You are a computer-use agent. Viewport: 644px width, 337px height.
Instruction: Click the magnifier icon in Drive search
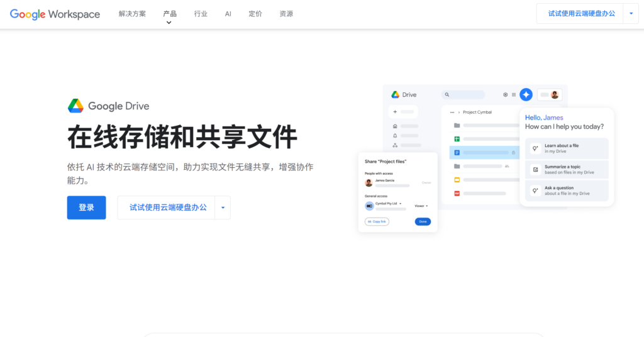click(447, 95)
